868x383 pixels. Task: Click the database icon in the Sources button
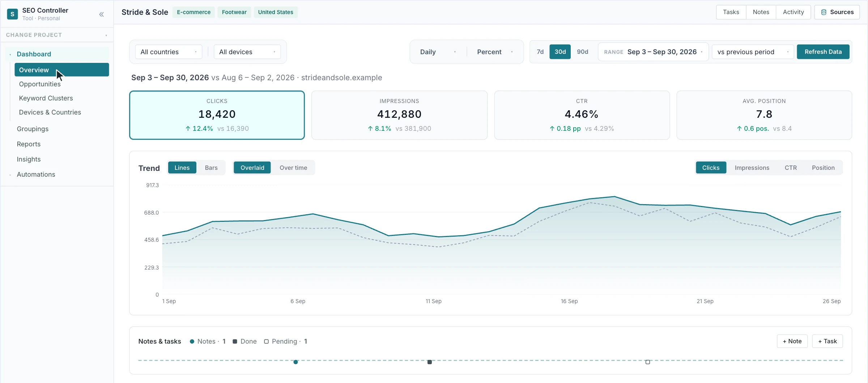[x=824, y=12]
